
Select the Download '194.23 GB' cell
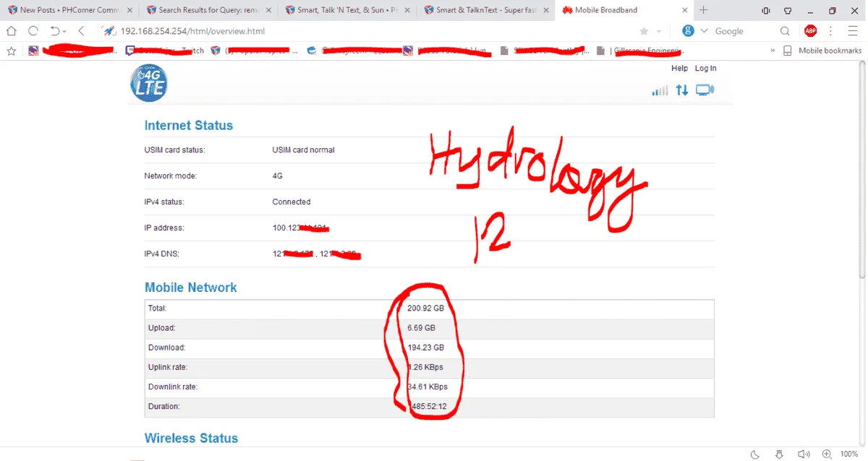click(426, 348)
